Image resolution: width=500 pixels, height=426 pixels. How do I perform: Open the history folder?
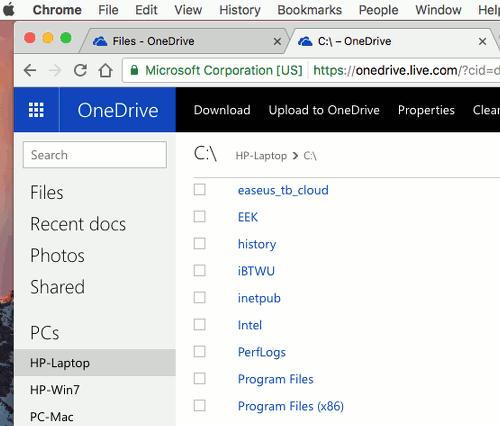coord(257,244)
